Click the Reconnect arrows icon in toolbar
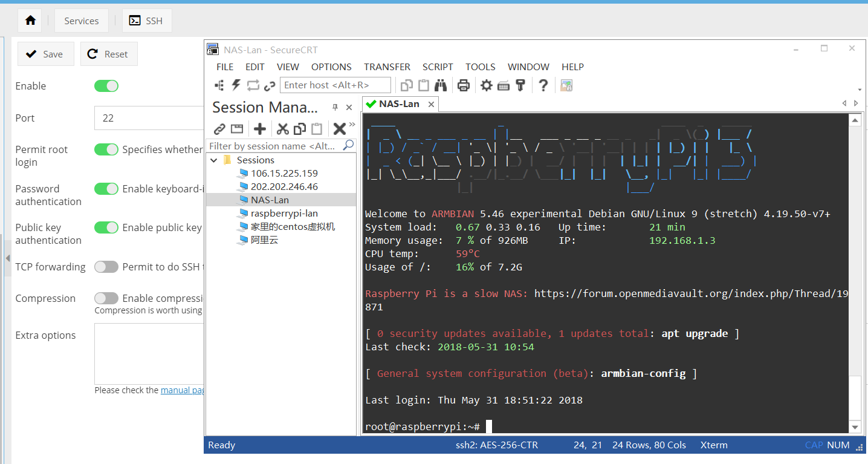Screen dimensions: 868x464 (253, 85)
